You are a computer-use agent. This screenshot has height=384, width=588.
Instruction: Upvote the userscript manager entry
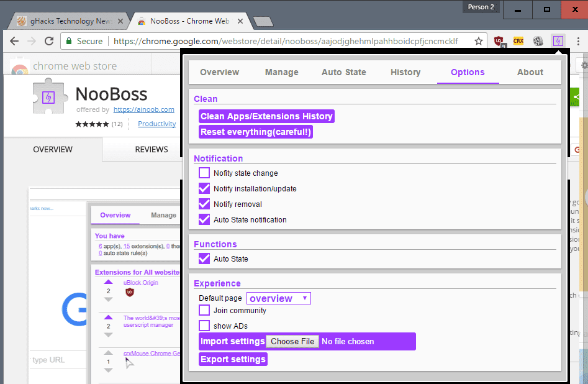click(x=109, y=317)
